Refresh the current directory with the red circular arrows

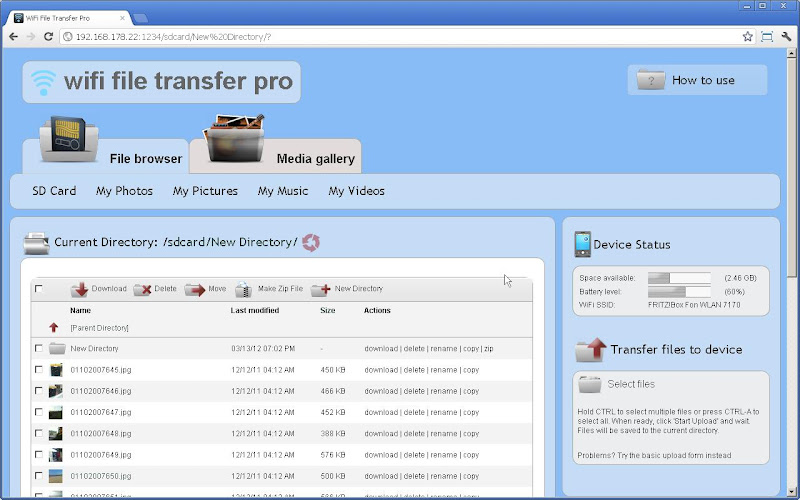tap(311, 242)
